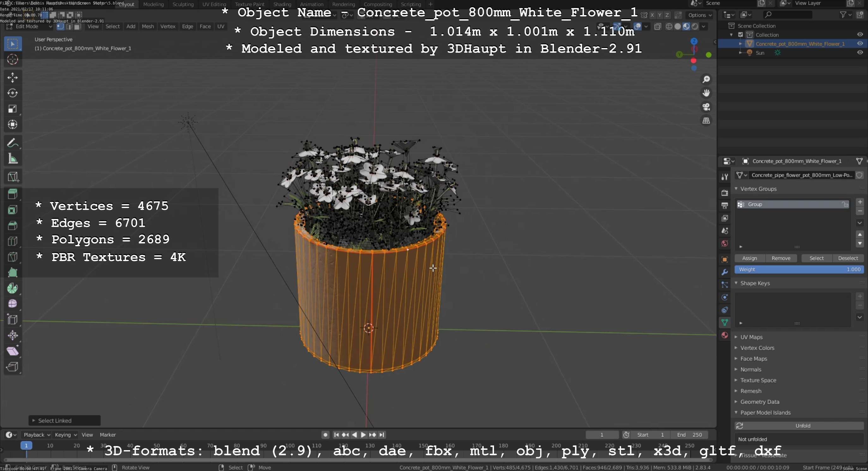868x471 pixels.
Task: Select the Annotate pencil tool
Action: [13, 143]
